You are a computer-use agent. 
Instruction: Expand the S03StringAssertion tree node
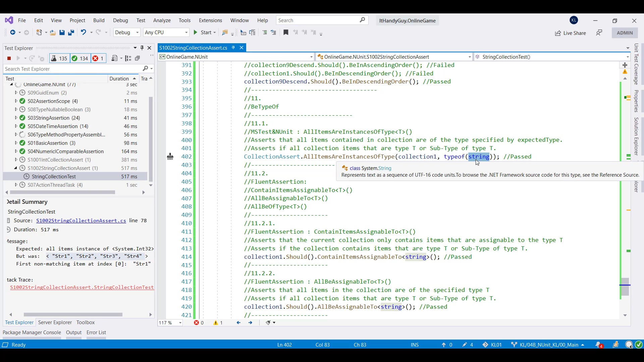coord(16,118)
